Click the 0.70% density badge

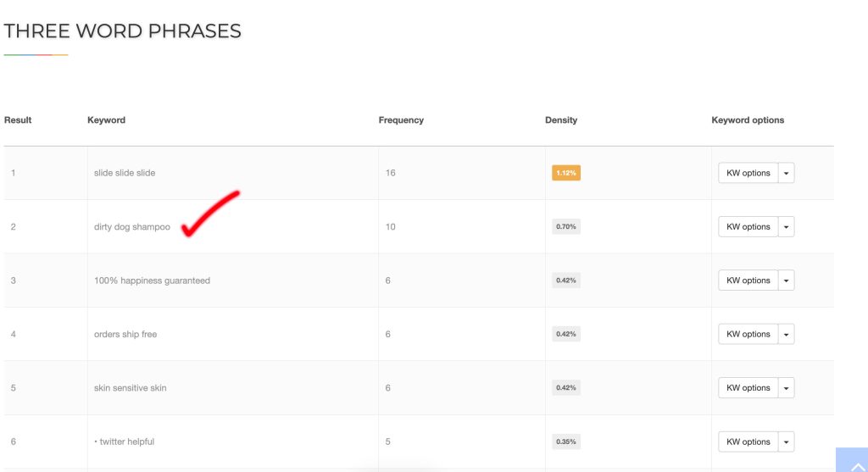pos(565,227)
